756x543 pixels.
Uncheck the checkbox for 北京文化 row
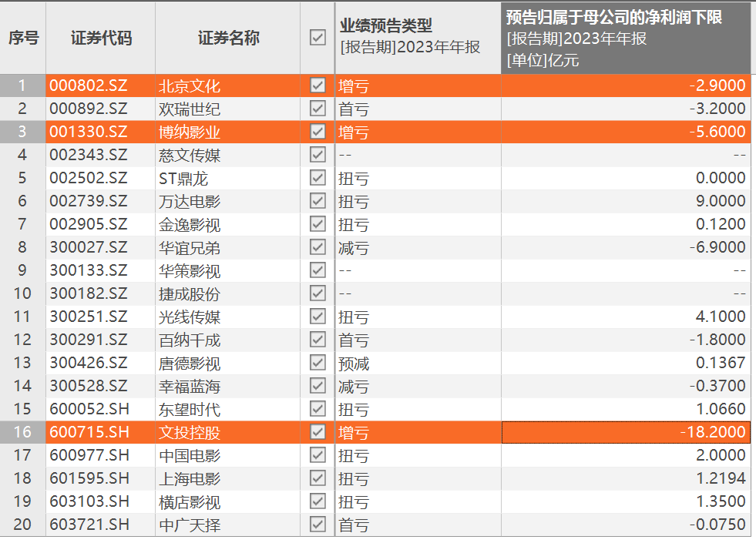(x=318, y=85)
